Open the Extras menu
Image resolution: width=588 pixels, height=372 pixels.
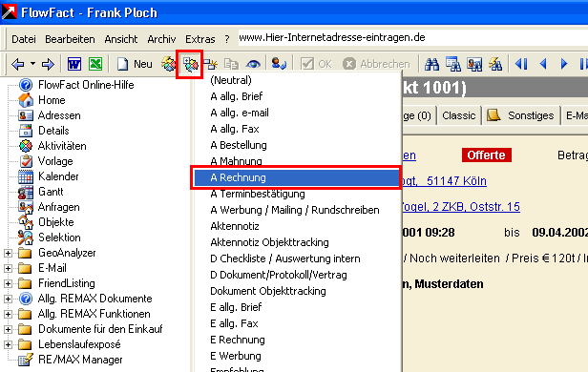point(200,39)
